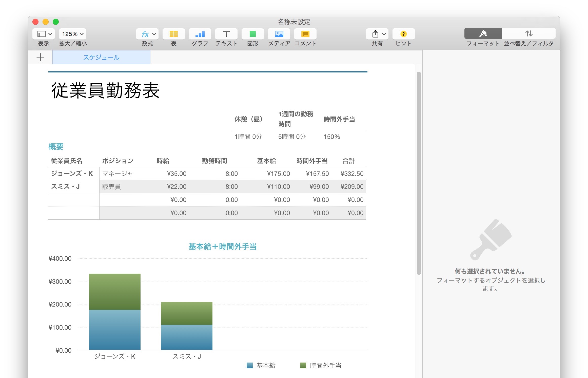The image size is (588, 378).
Task: Show tips with the ヒント icon
Action: point(403,34)
